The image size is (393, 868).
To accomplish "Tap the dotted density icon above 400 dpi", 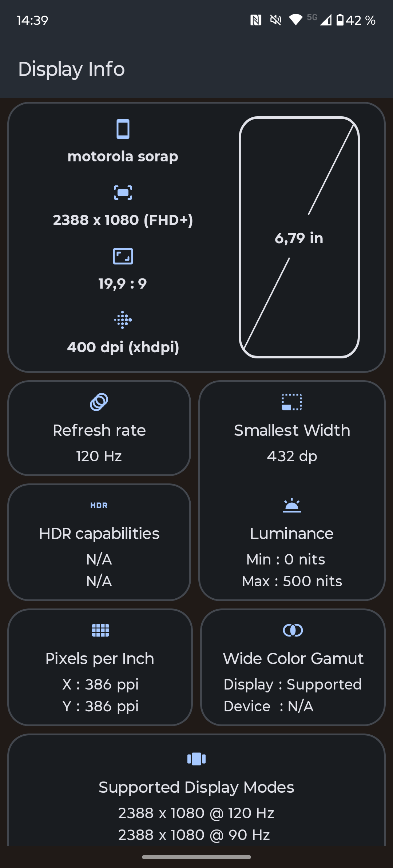I will 123,320.
